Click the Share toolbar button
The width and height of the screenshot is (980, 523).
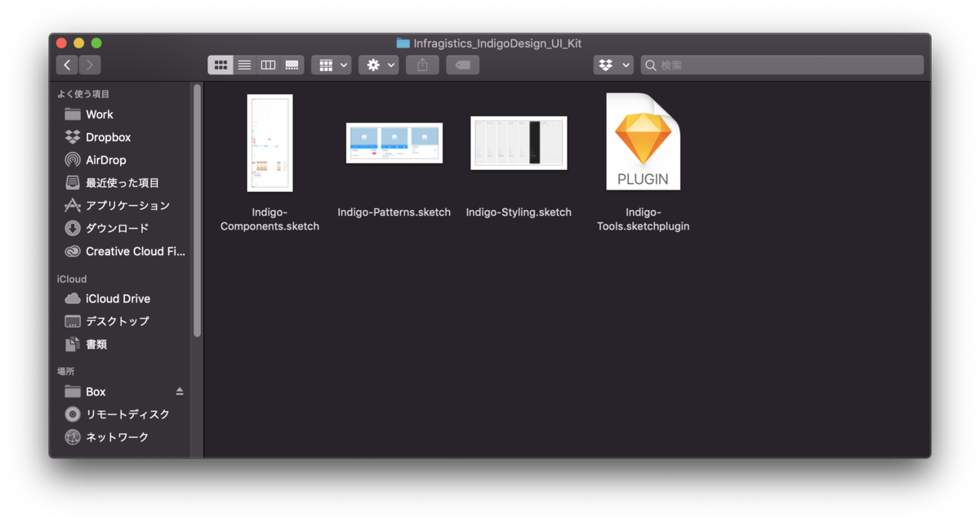pos(422,65)
